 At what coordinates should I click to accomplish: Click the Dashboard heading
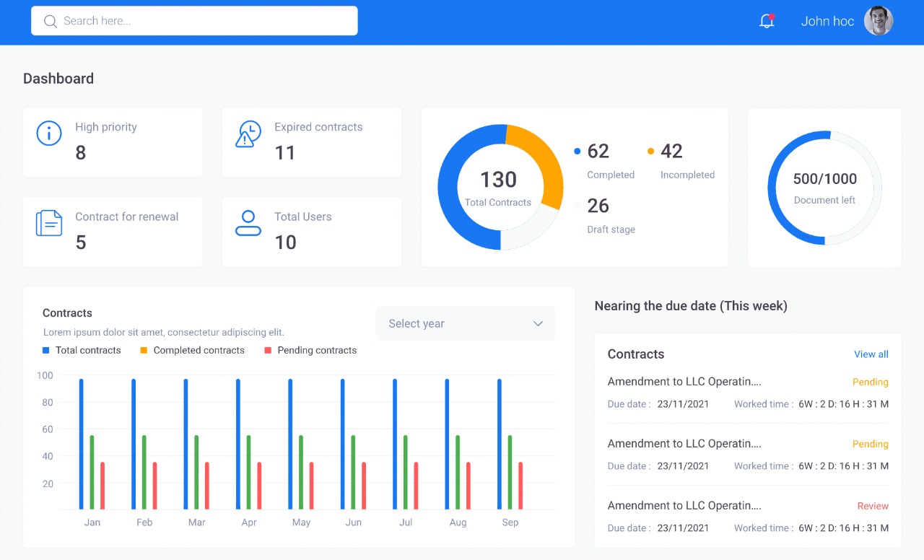(58, 78)
